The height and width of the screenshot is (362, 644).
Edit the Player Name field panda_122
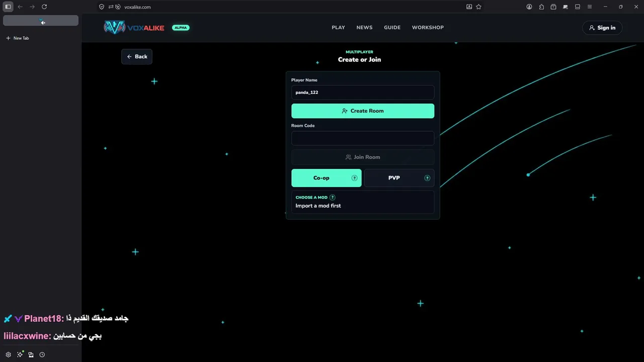pos(363,93)
